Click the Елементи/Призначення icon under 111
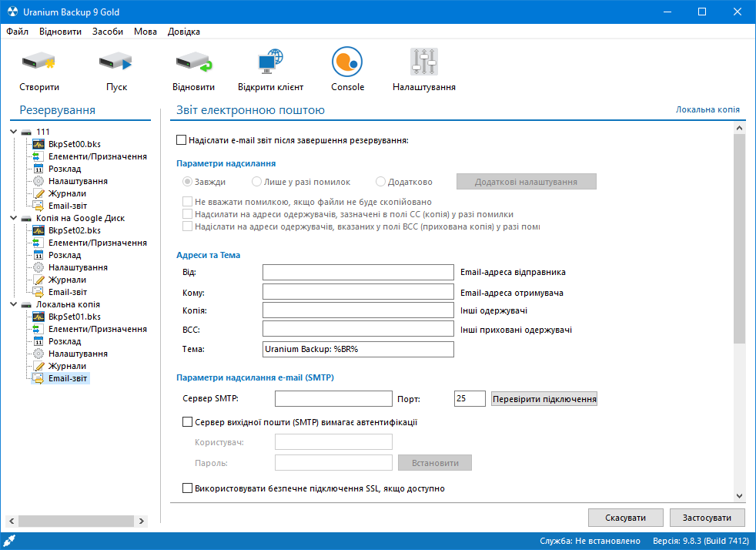The height and width of the screenshot is (550, 756). 38,156
